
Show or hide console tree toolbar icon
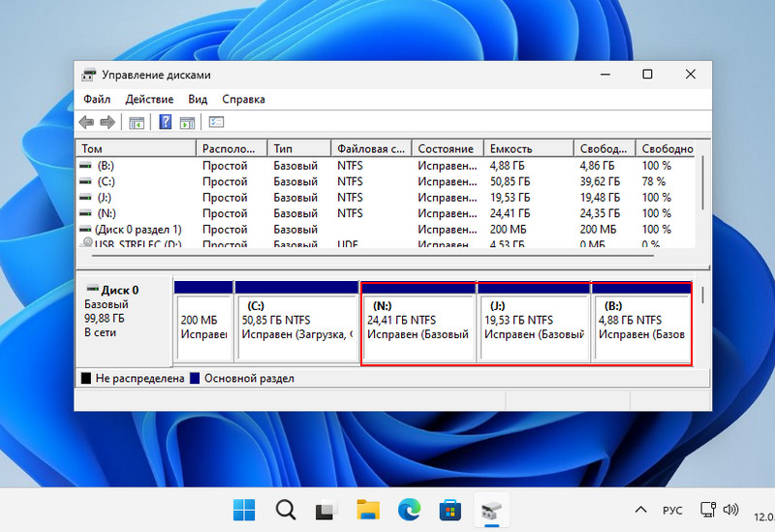click(x=137, y=122)
